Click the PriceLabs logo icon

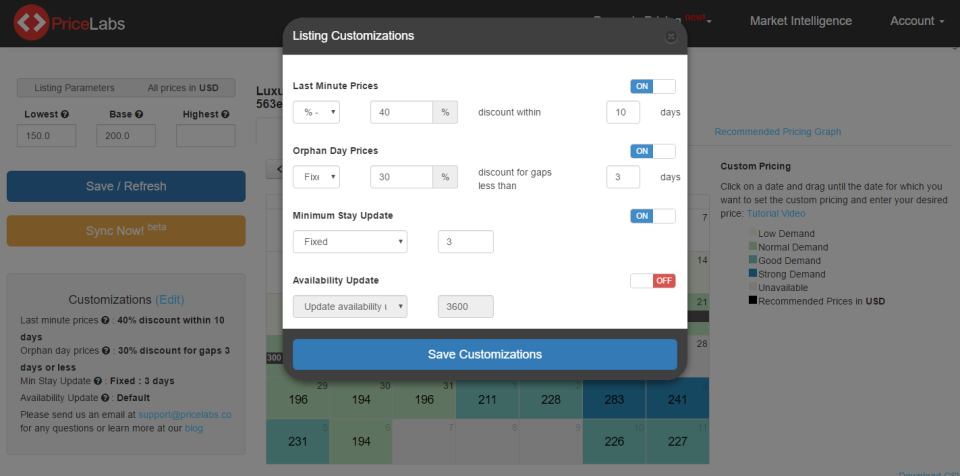pos(32,22)
